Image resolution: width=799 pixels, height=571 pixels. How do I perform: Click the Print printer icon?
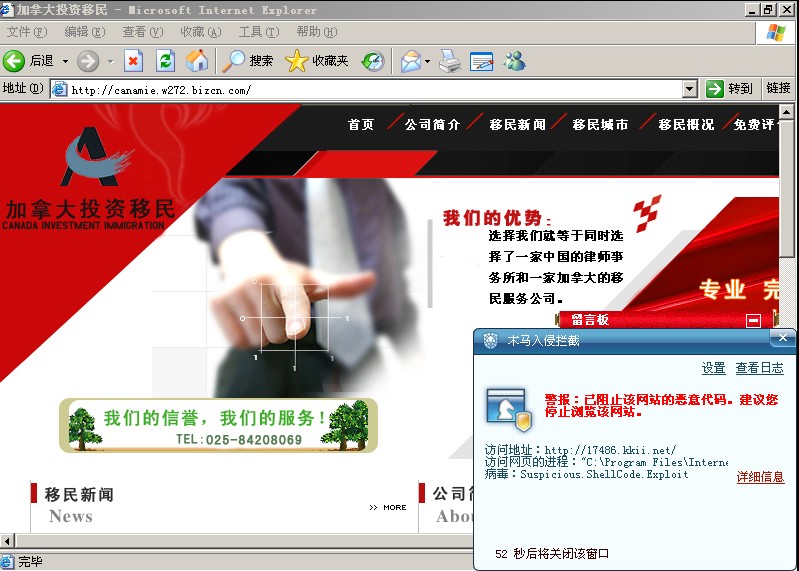pyautogui.click(x=450, y=61)
